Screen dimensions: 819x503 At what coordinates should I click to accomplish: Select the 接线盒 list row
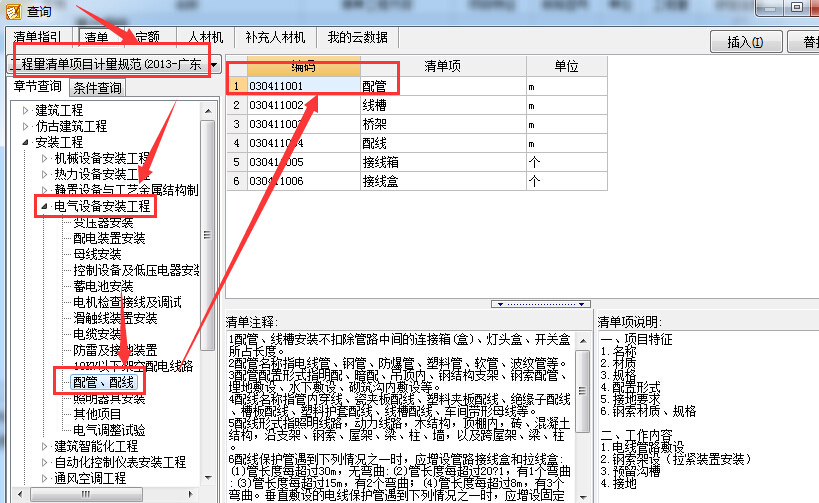(417, 181)
